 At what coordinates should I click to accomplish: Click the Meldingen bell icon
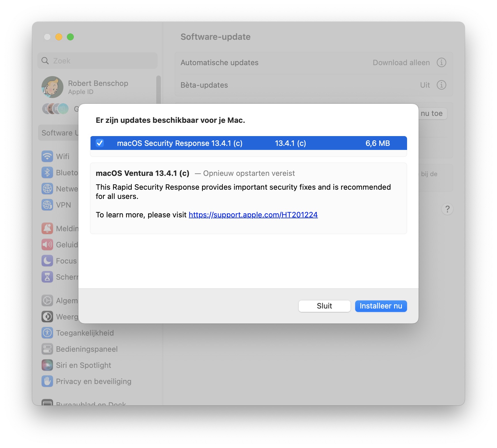click(x=47, y=229)
